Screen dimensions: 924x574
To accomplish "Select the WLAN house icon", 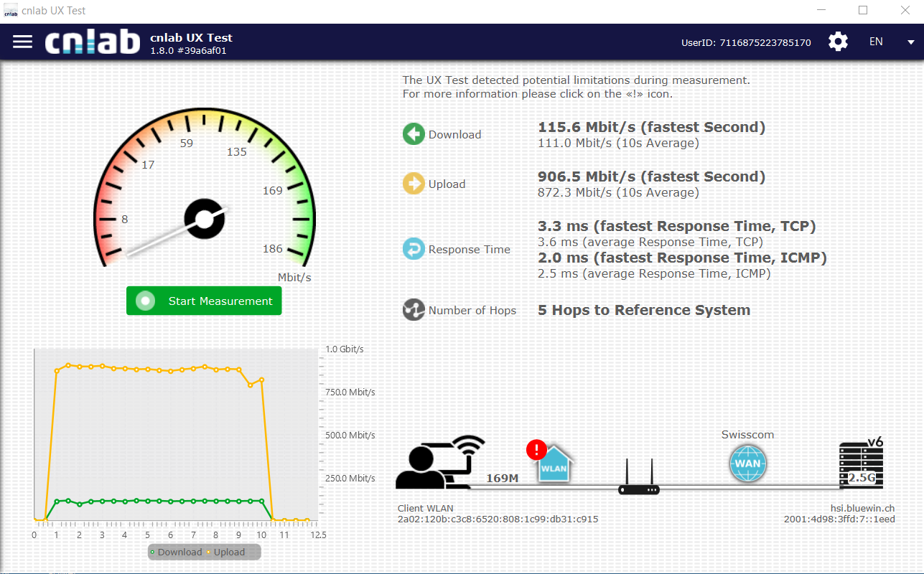I will point(554,464).
